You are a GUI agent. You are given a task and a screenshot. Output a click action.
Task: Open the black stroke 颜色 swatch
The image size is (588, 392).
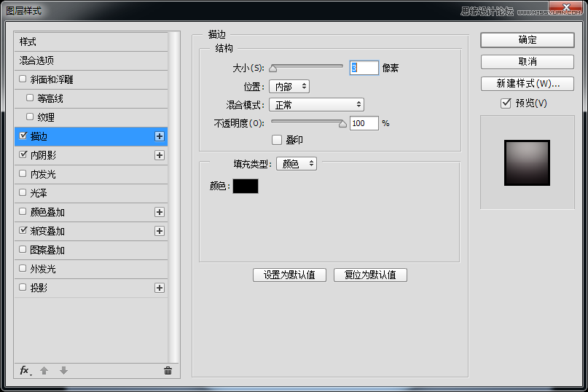click(246, 186)
